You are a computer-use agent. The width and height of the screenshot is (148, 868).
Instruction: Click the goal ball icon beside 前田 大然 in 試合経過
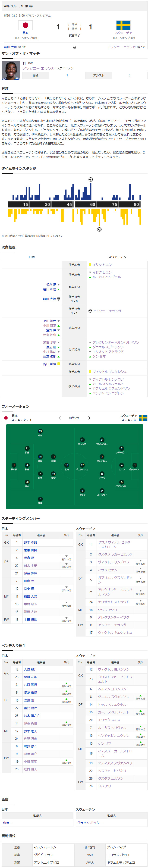tap(58, 299)
